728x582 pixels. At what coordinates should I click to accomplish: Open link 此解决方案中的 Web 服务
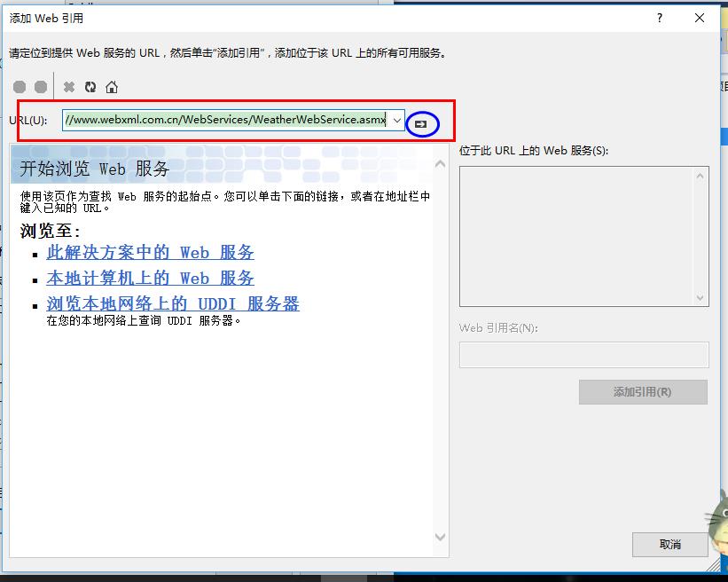150,252
